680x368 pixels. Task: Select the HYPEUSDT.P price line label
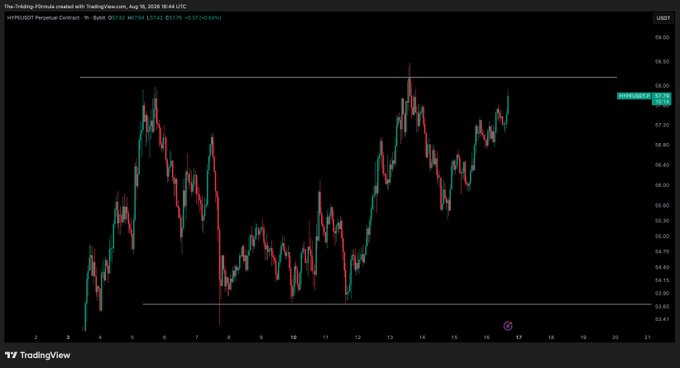point(634,96)
